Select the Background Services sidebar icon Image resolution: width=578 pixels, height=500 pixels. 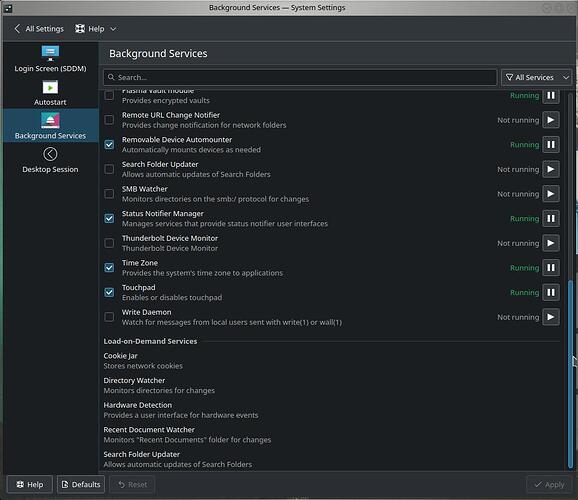tap(51, 121)
